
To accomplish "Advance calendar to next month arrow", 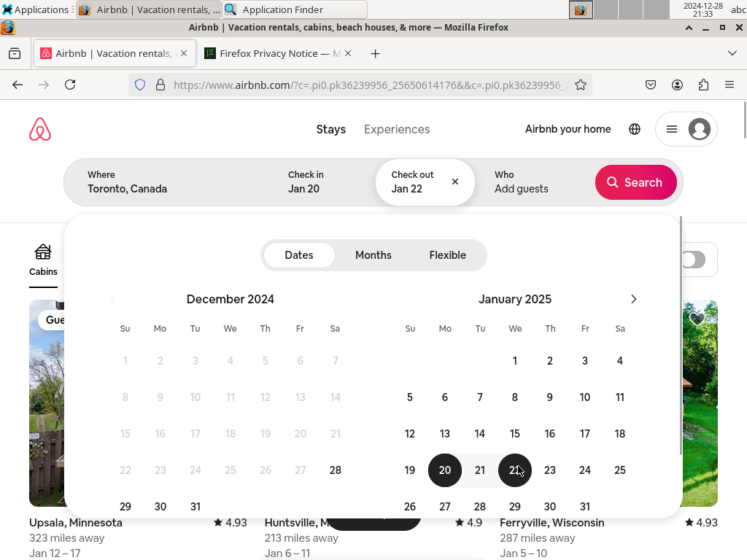I will (x=633, y=299).
